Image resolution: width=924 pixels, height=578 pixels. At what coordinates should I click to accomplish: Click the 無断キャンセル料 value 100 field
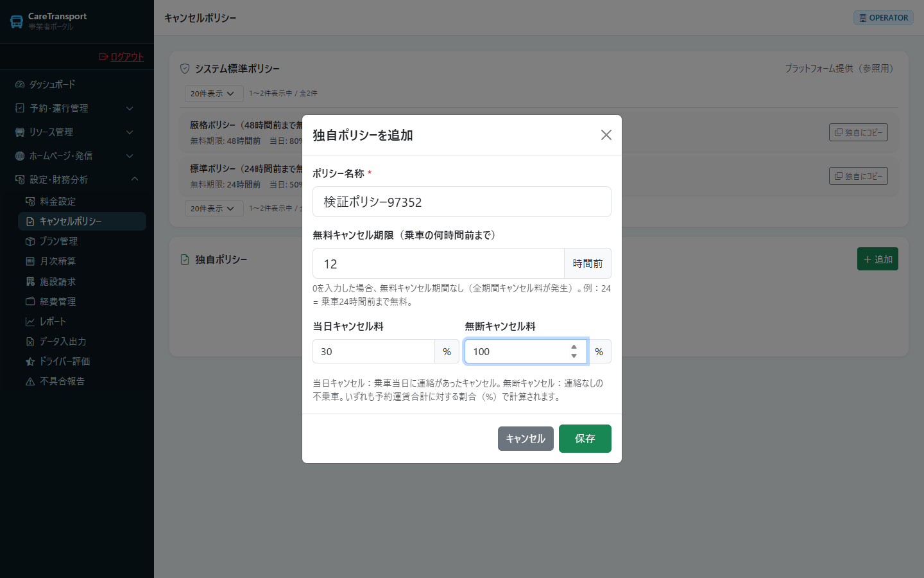pyautogui.click(x=526, y=351)
